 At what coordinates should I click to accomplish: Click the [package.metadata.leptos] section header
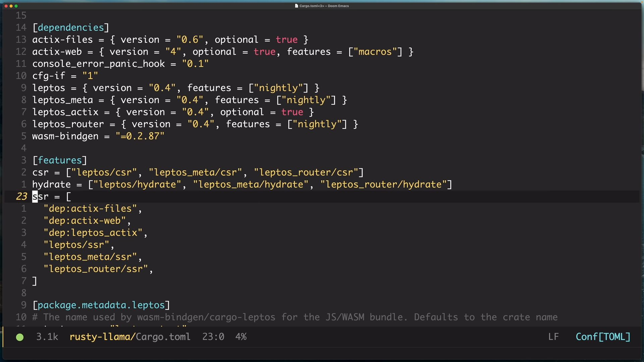click(101, 305)
